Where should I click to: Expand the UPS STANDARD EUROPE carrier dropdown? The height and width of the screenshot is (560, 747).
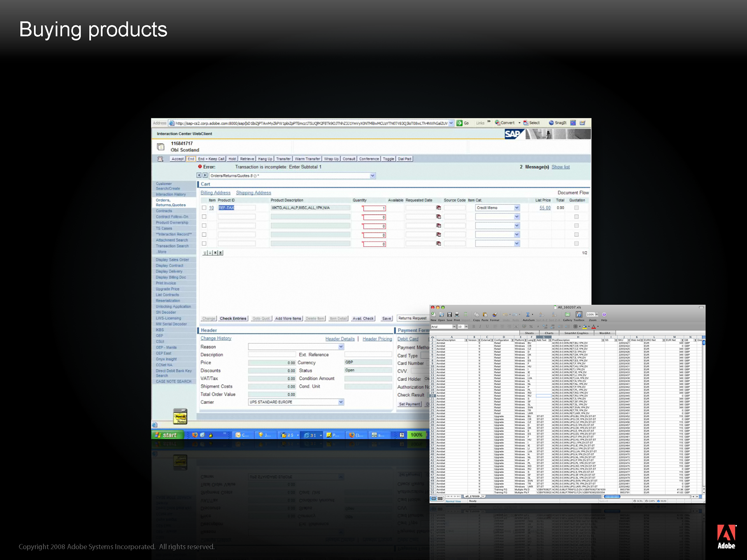click(x=341, y=402)
